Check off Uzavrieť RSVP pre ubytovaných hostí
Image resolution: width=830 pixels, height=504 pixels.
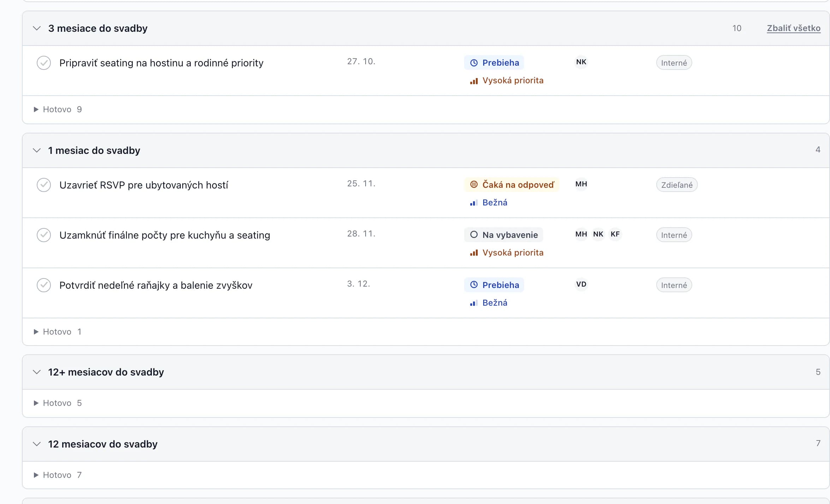44,185
